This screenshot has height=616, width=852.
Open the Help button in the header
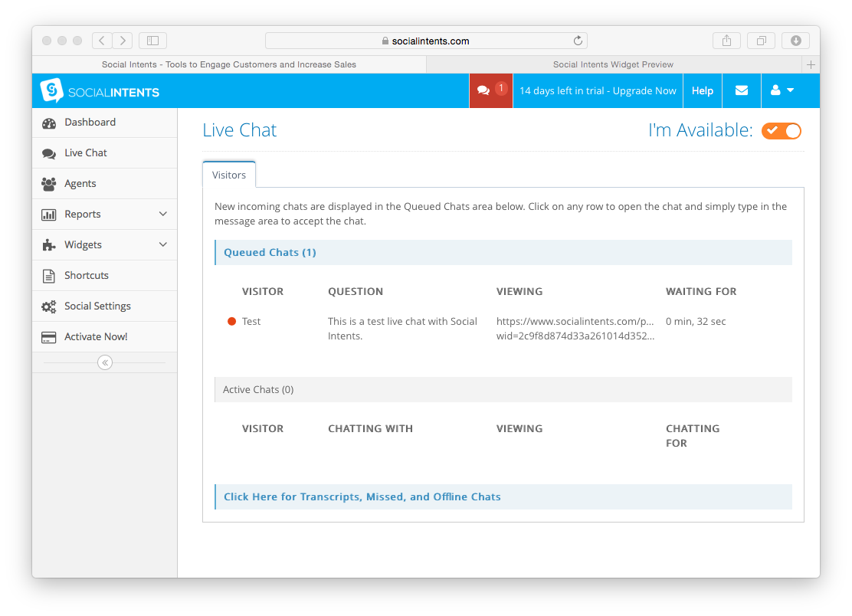coord(703,90)
